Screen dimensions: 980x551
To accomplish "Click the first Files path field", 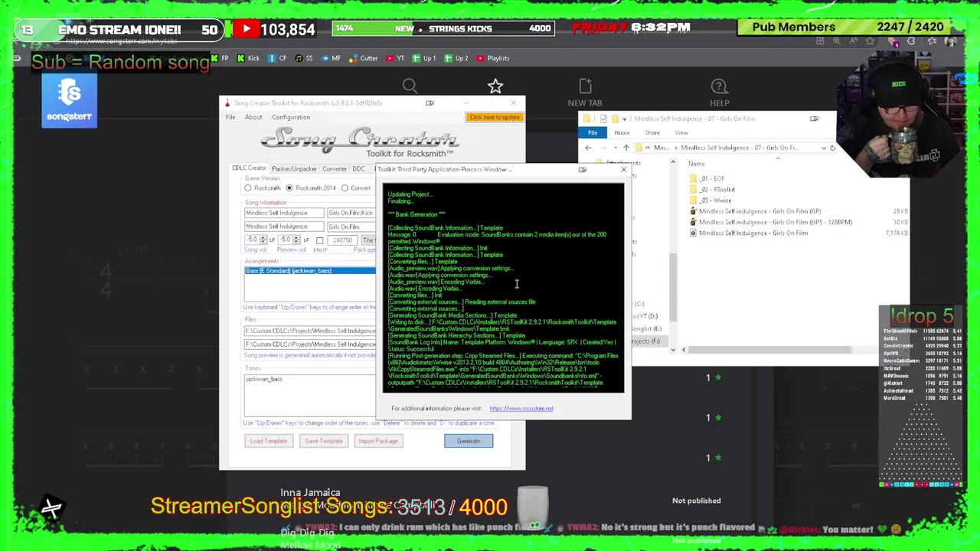I will (310, 331).
